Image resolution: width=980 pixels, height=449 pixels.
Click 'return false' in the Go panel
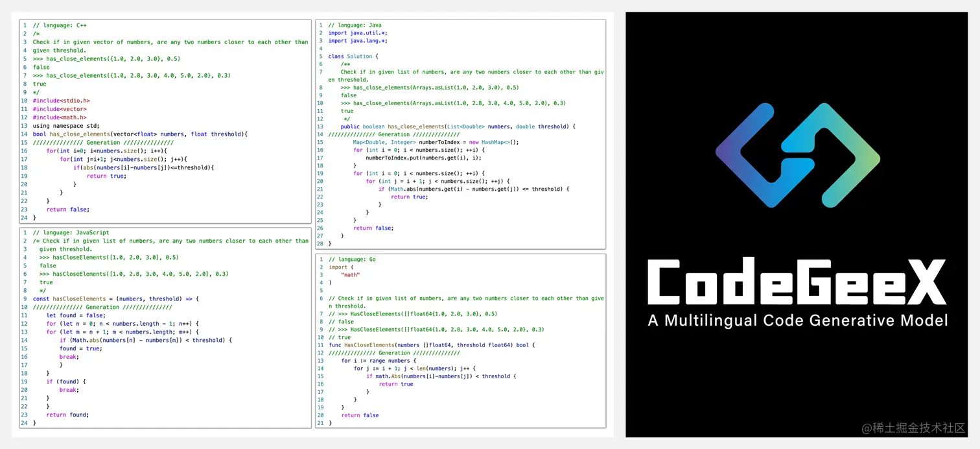[360, 415]
